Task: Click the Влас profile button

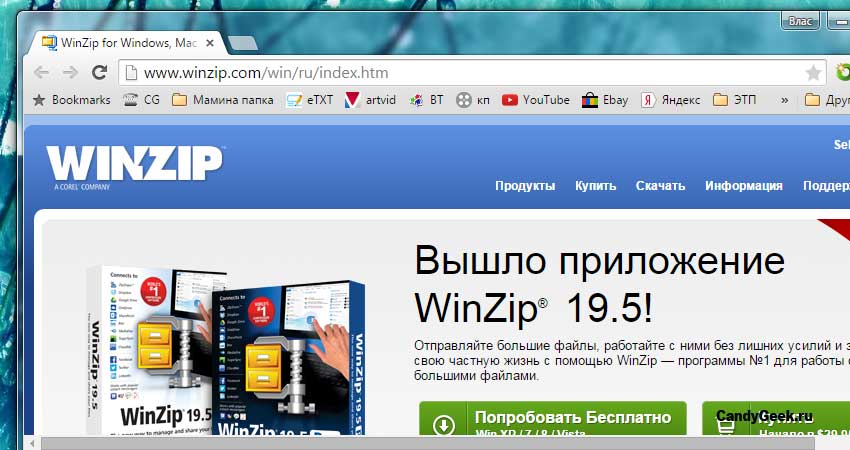Action: pos(800,21)
